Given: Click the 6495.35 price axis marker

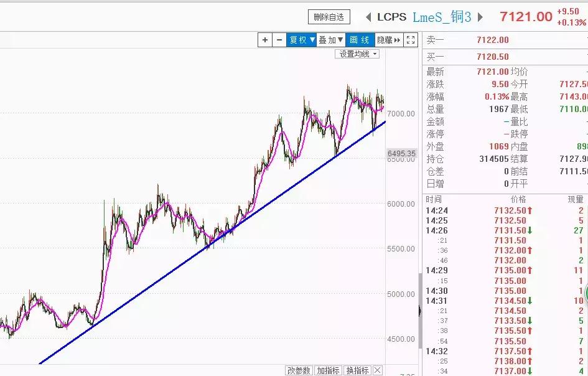Looking at the screenshot, I should tap(401, 153).
